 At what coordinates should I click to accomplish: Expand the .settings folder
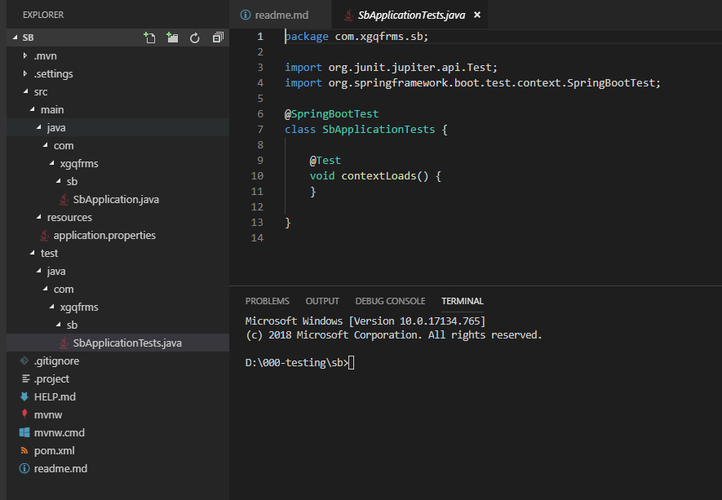[x=53, y=73]
